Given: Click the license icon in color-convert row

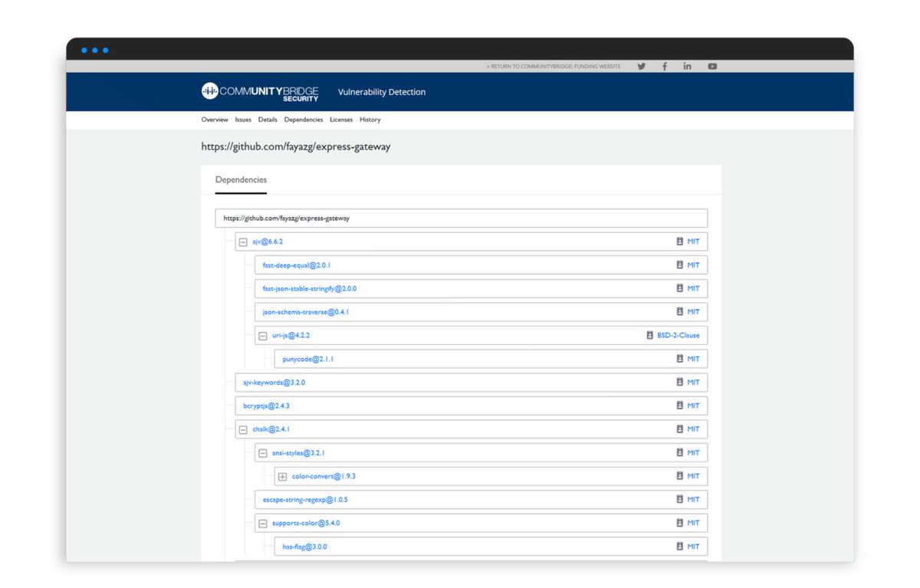Looking at the screenshot, I should [679, 476].
